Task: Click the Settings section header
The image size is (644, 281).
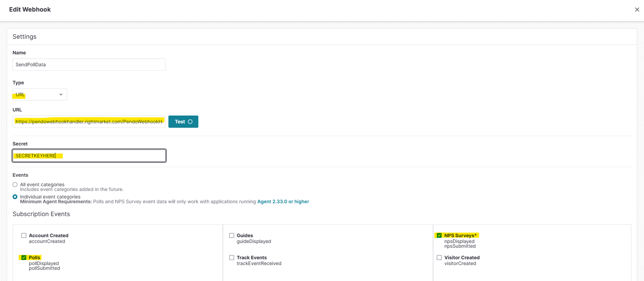Action: coord(24,37)
